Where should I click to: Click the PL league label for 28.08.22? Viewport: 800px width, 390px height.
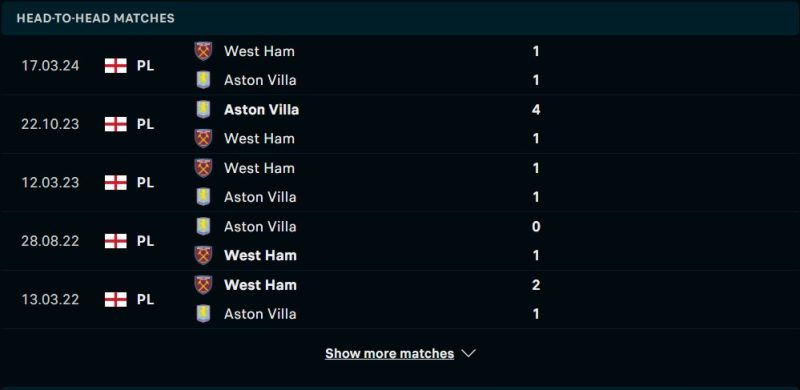pyautogui.click(x=145, y=241)
